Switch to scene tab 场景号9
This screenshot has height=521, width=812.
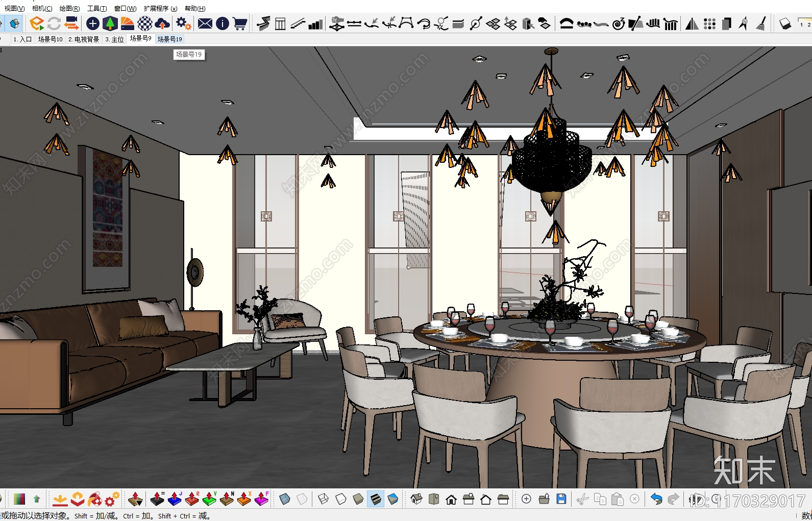(x=140, y=39)
